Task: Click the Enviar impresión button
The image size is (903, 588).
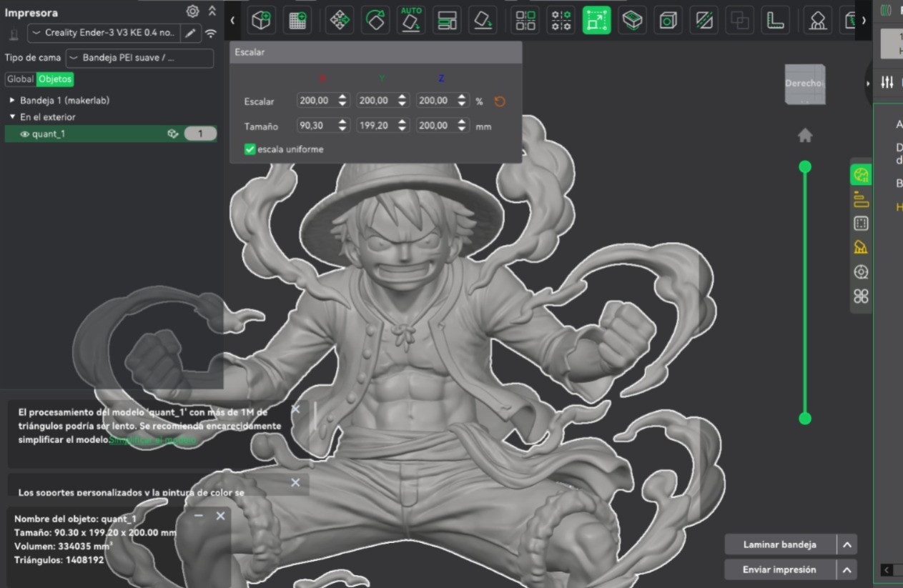Action: click(780, 569)
